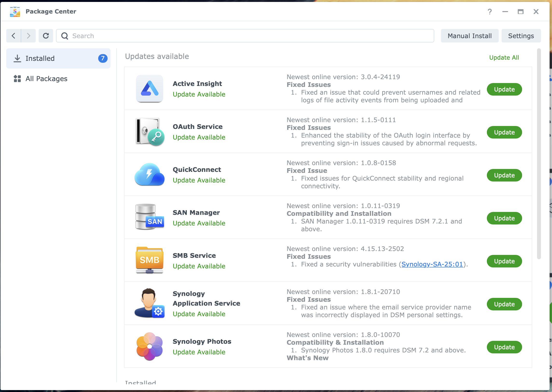The image size is (552, 392).
Task: Click Update All link
Action: click(x=504, y=57)
